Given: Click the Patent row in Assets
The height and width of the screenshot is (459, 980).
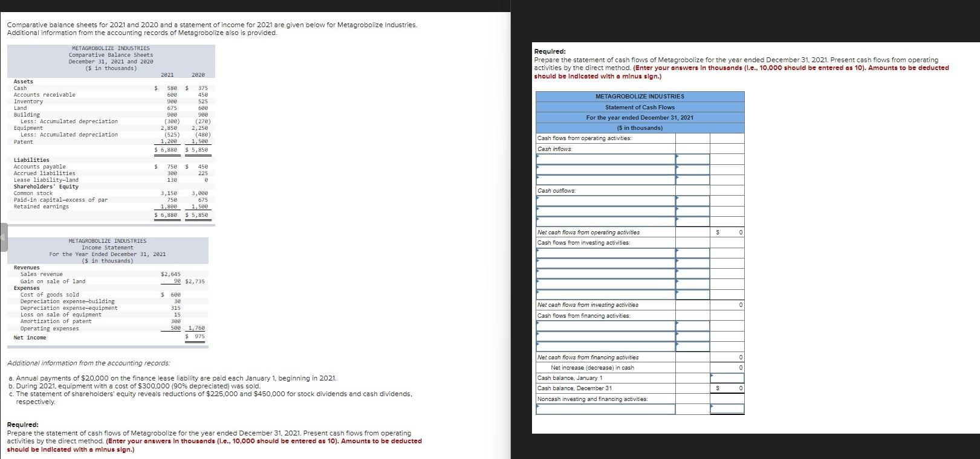Looking at the screenshot, I should coord(111,141).
